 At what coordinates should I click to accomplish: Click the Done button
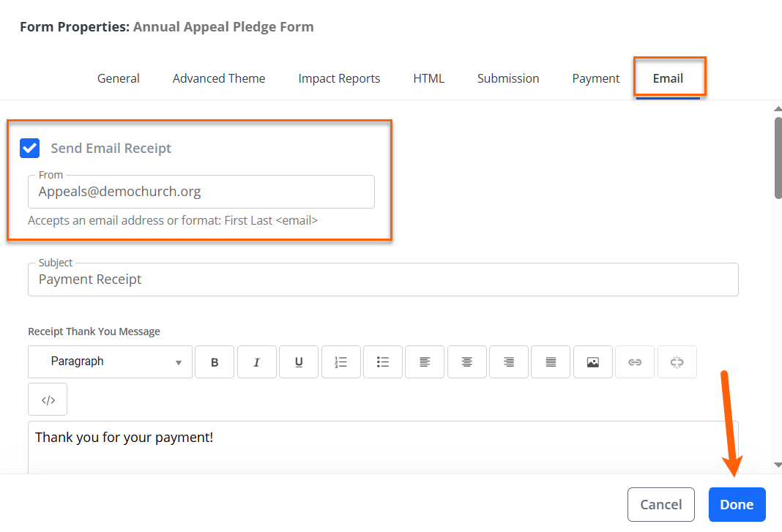pyautogui.click(x=737, y=505)
